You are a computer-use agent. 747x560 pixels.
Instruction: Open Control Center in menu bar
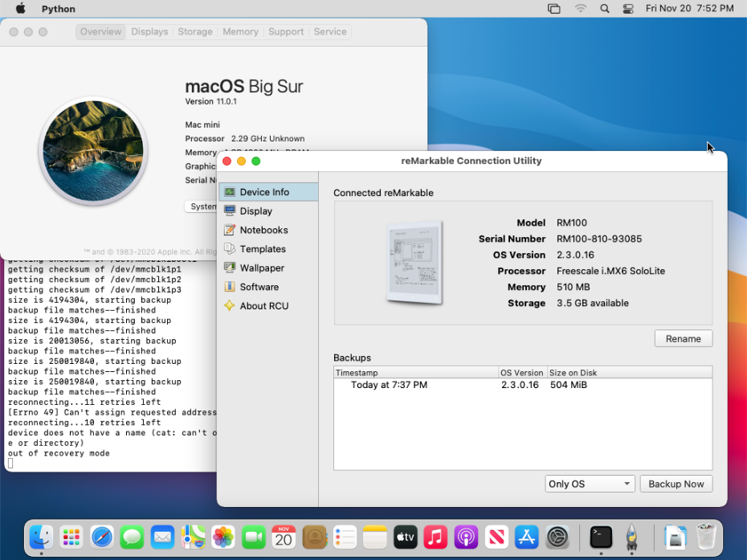point(628,9)
